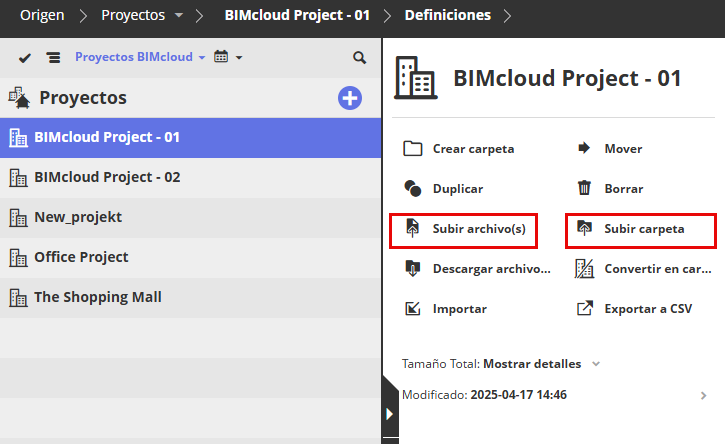Viewport: 725px width, 444px height.
Task: Click the add new project plus icon
Action: pyautogui.click(x=349, y=98)
